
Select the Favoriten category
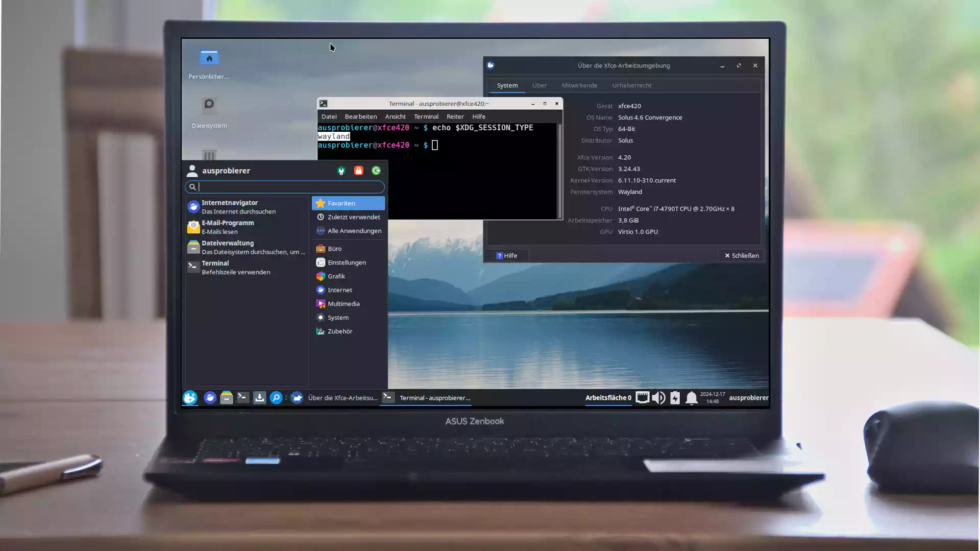tap(348, 203)
